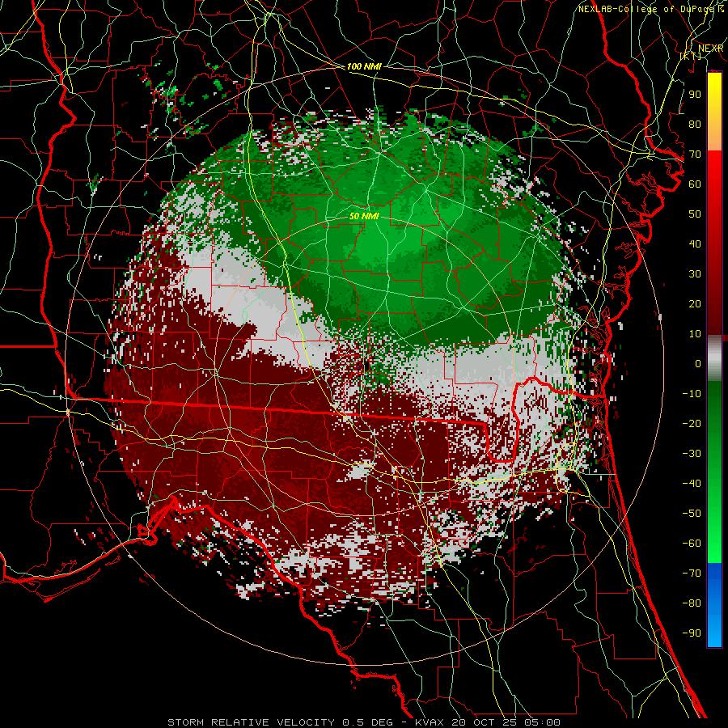Click the -50 value on the velocity scale
The height and width of the screenshot is (728, 728).
[692, 513]
